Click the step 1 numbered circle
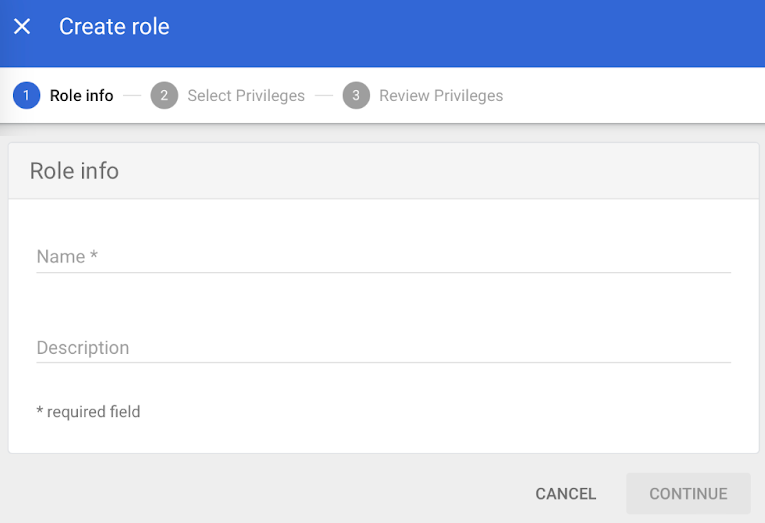The height and width of the screenshot is (523, 765). coord(26,96)
